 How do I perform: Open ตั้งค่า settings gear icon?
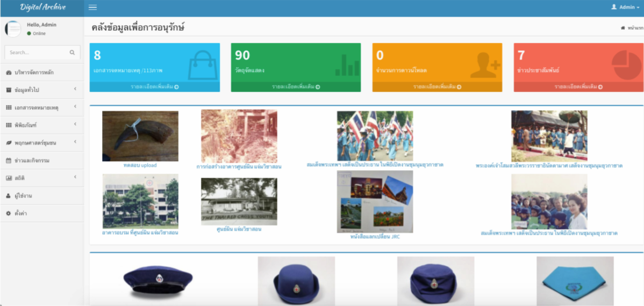point(9,214)
